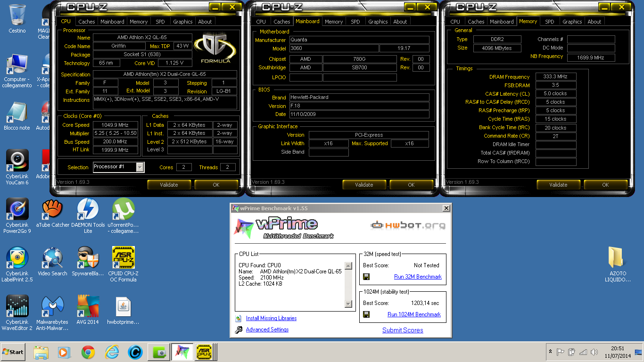The image size is (644, 362).
Task: Run the 32M Benchmark in wPrime
Action: pyautogui.click(x=418, y=277)
